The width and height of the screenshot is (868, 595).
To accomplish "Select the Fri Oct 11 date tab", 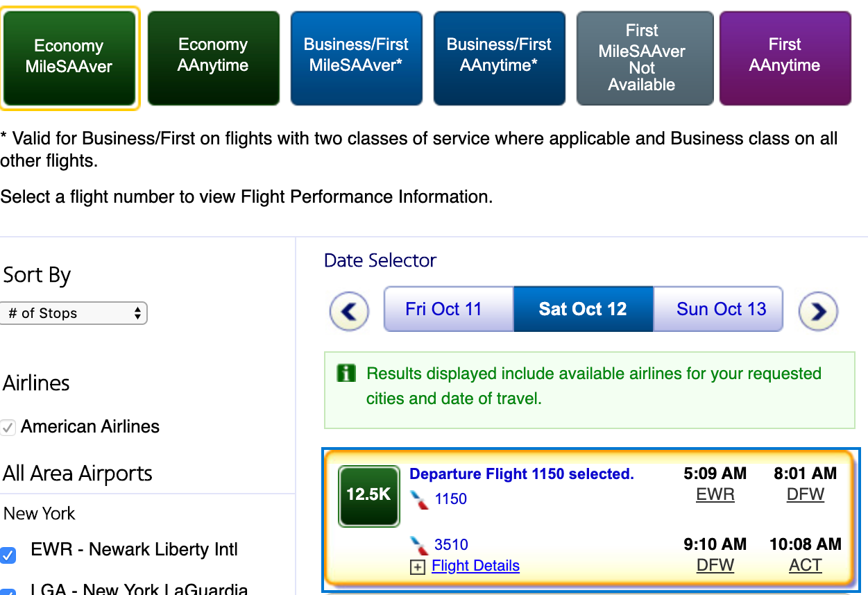I will pos(443,310).
